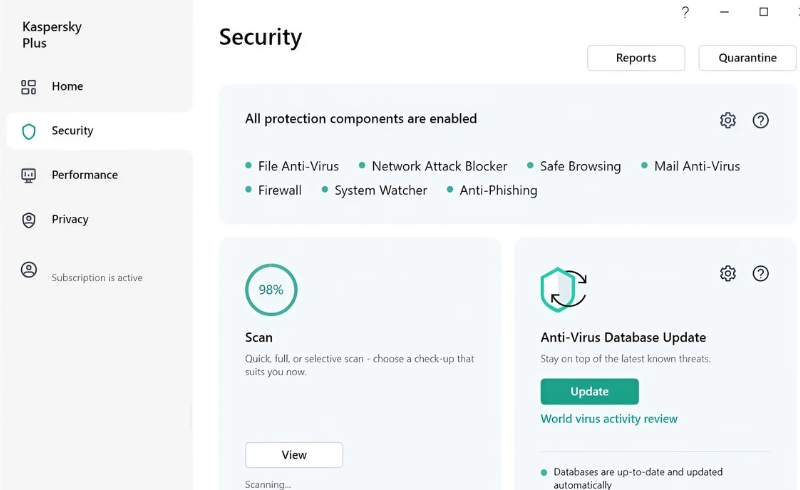Screen dimensions: 800x490
Task: Open the Privacy section
Action: pyautogui.click(x=99, y=219)
